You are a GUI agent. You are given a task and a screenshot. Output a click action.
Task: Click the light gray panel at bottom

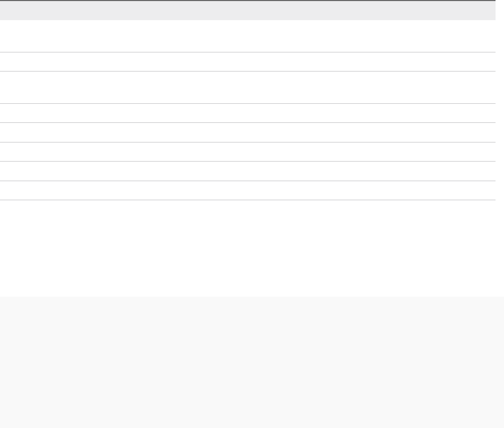pyautogui.click(x=252, y=362)
